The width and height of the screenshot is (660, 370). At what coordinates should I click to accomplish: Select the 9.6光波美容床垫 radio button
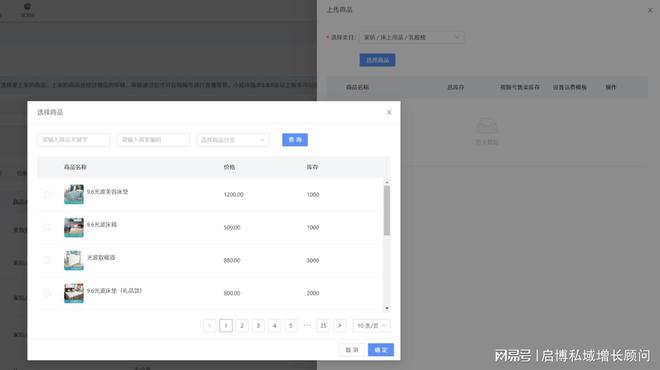[47, 194]
